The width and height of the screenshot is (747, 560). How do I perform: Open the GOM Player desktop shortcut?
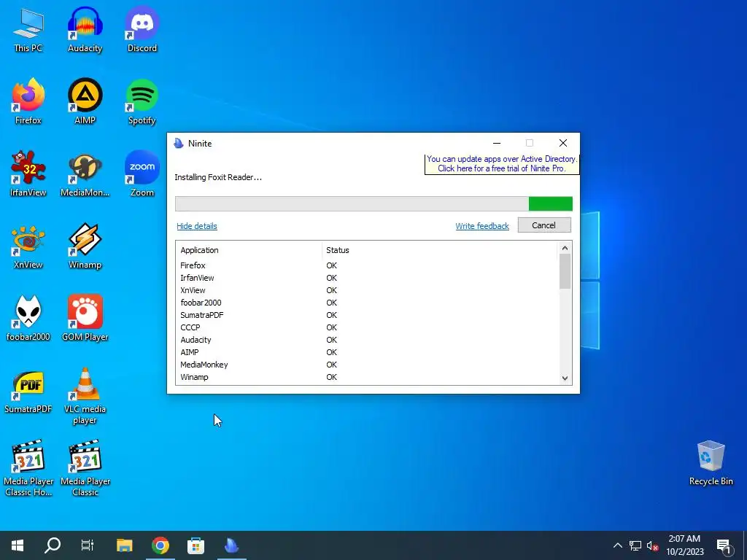85,318
